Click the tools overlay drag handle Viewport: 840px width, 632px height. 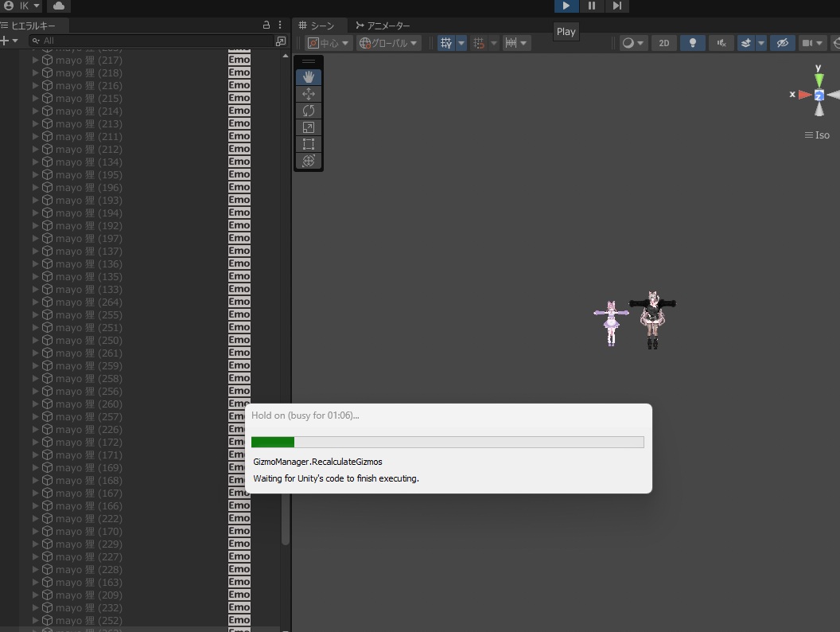click(x=309, y=61)
